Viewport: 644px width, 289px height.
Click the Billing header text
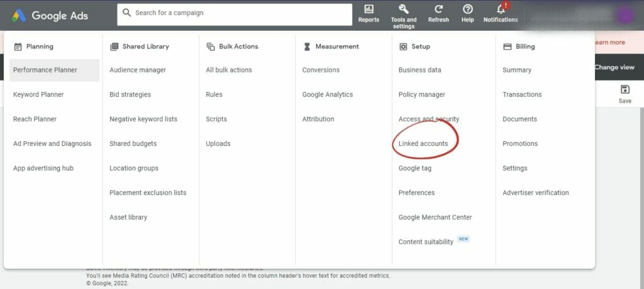[525, 47]
